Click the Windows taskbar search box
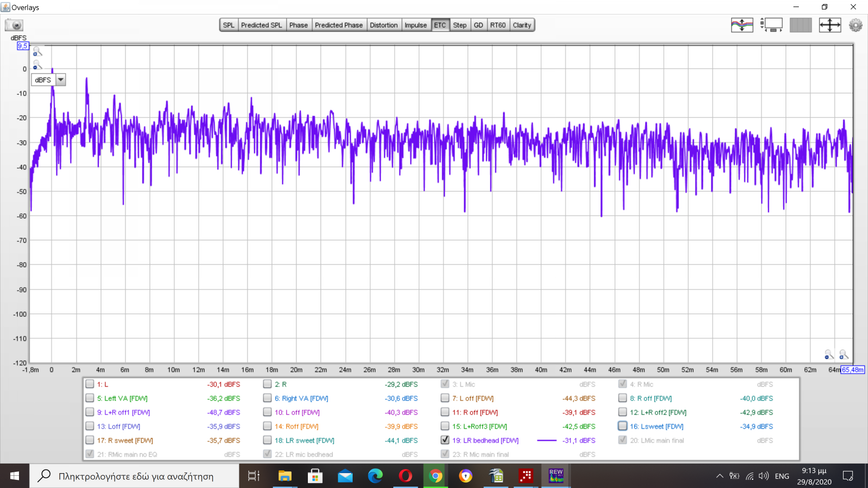868x488 pixels. click(134, 476)
